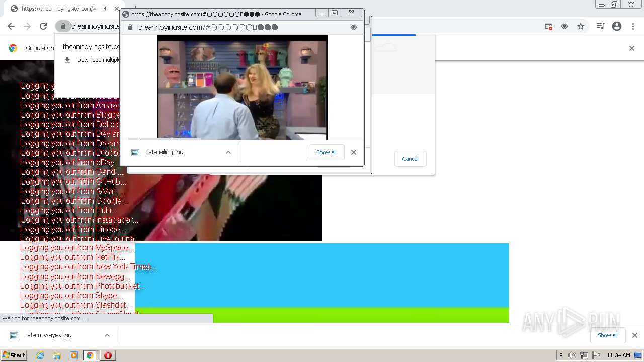The height and width of the screenshot is (362, 644).
Task: Click 'Logging you out from Instapaper...' text
Action: [79, 220]
